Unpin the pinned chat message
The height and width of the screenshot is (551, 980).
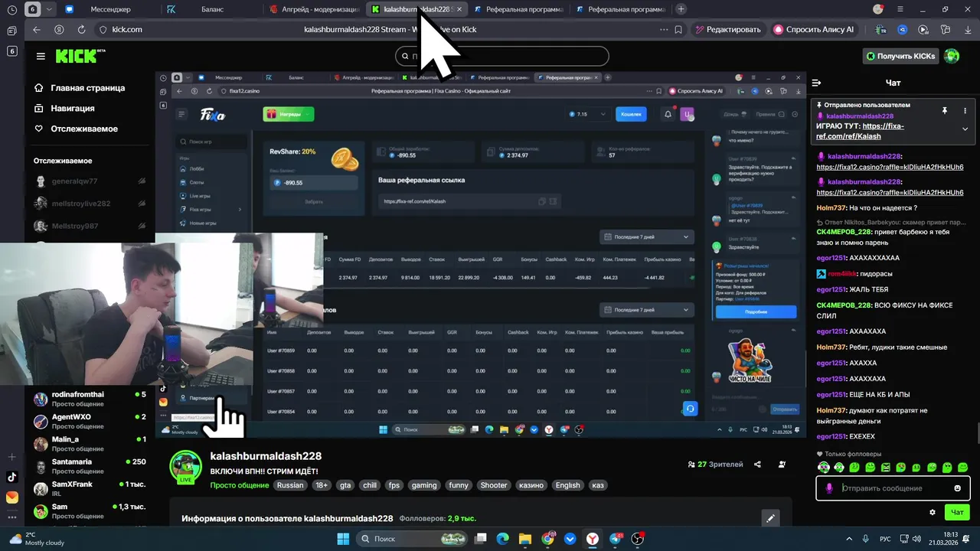(x=945, y=111)
